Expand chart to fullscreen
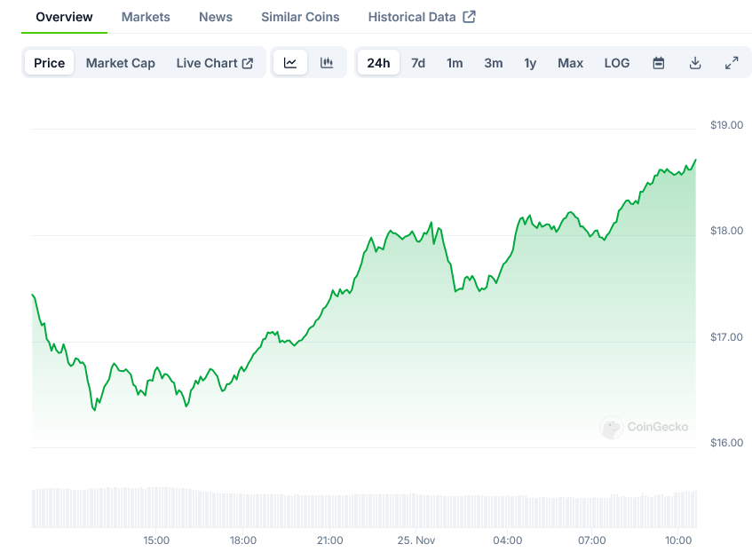Screen dimensions: 752x560 coord(732,63)
